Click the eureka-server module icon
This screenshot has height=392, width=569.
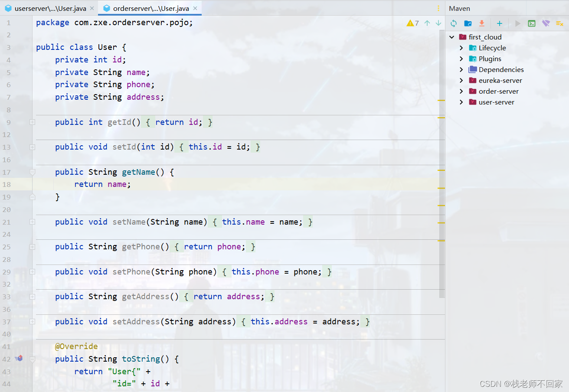coord(473,81)
